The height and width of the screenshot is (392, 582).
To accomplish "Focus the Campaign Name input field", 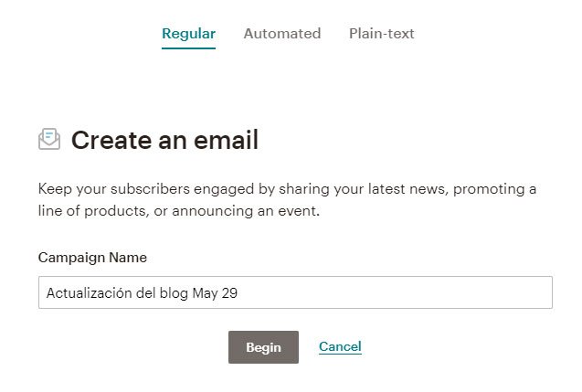I will (x=295, y=292).
